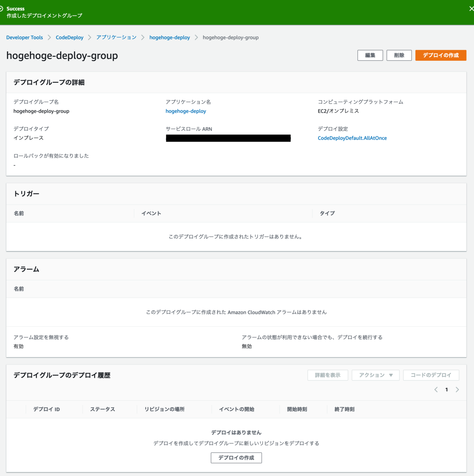This screenshot has width=474, height=476.
Task: Click the コードのデプロイ button
Action: (x=431, y=375)
